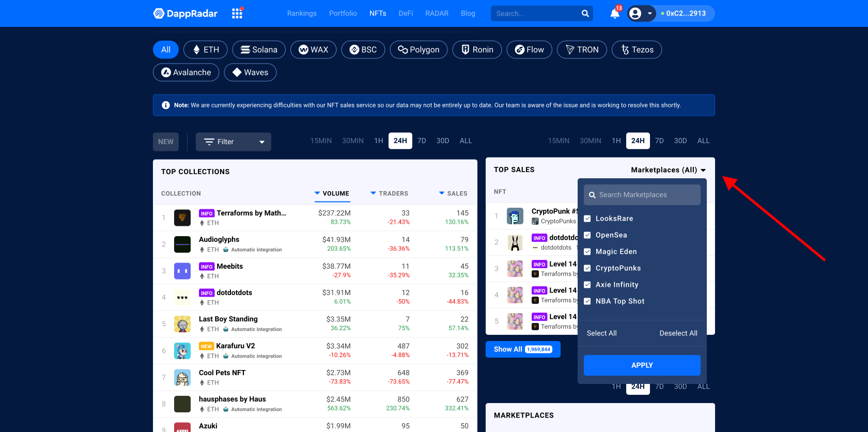Click the user avatar icon
This screenshot has height=432, width=868.
point(636,13)
